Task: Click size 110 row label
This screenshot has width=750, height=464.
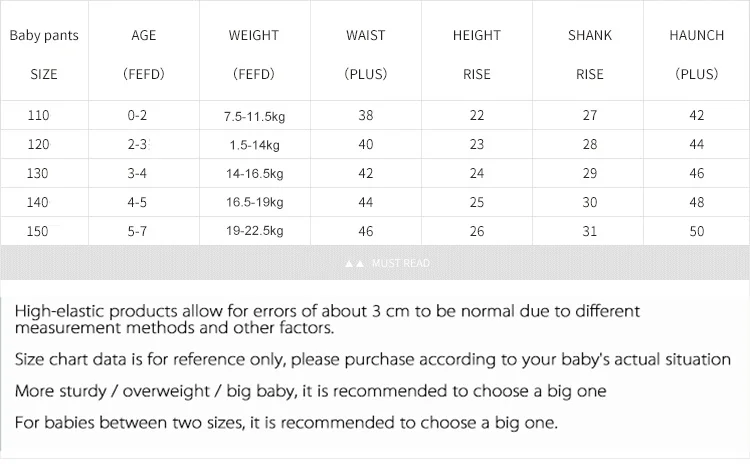Action: (x=38, y=115)
